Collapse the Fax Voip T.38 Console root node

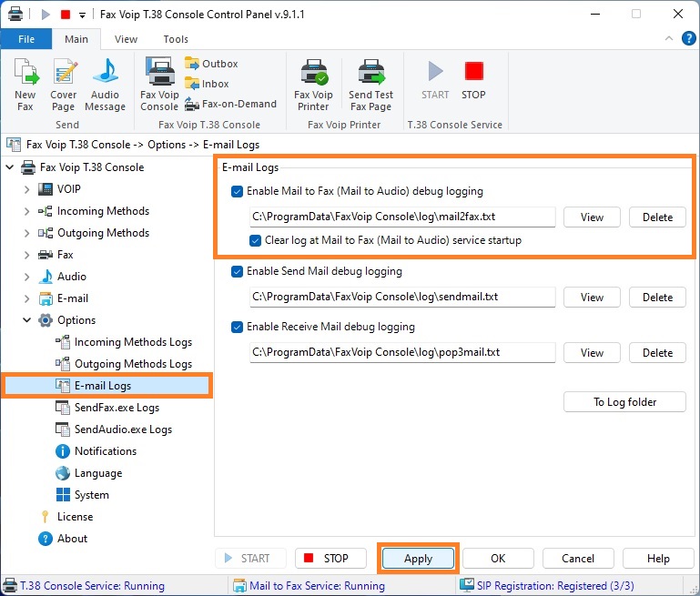click(10, 167)
